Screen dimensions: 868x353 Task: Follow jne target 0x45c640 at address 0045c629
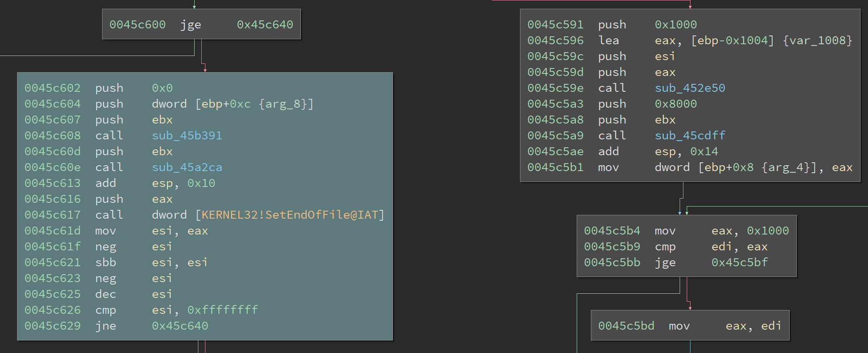[x=180, y=326]
